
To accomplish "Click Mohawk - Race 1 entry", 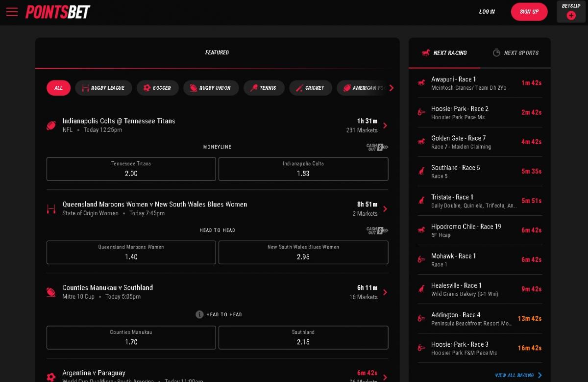I will point(480,260).
